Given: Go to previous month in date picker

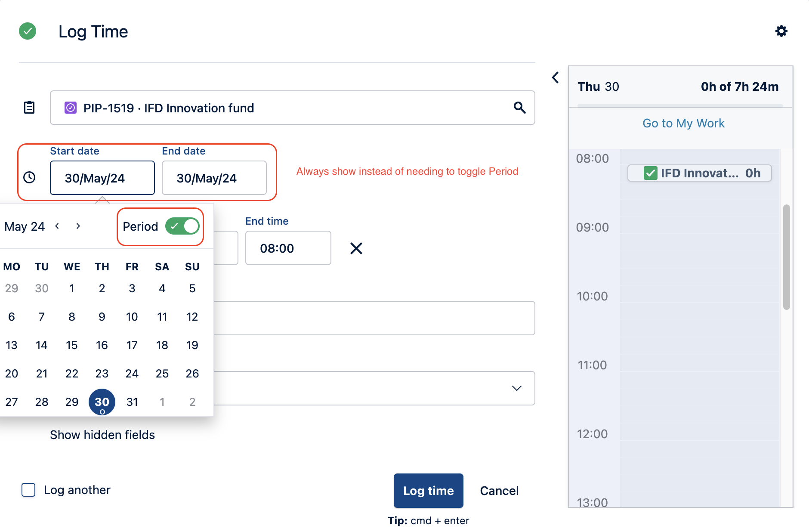Looking at the screenshot, I should [x=57, y=226].
